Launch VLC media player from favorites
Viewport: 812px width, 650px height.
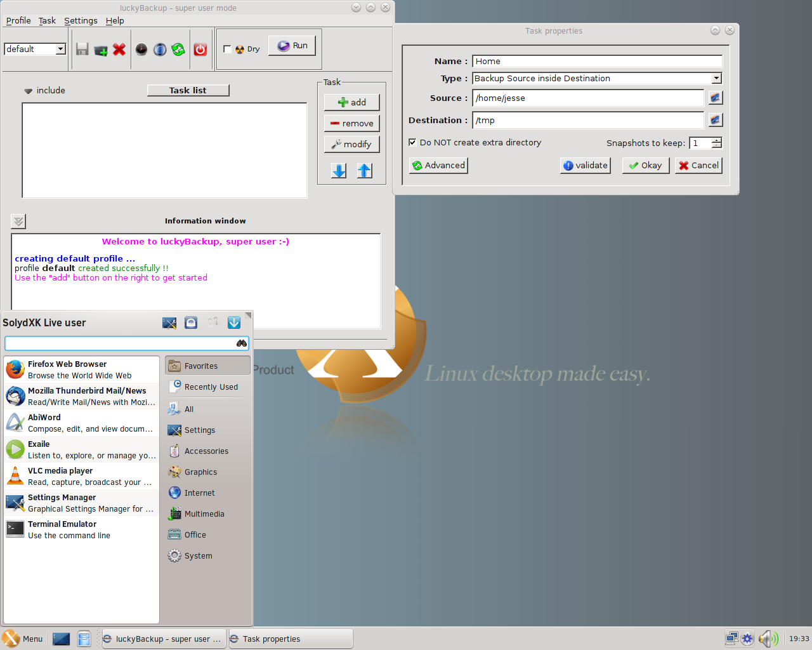81,476
